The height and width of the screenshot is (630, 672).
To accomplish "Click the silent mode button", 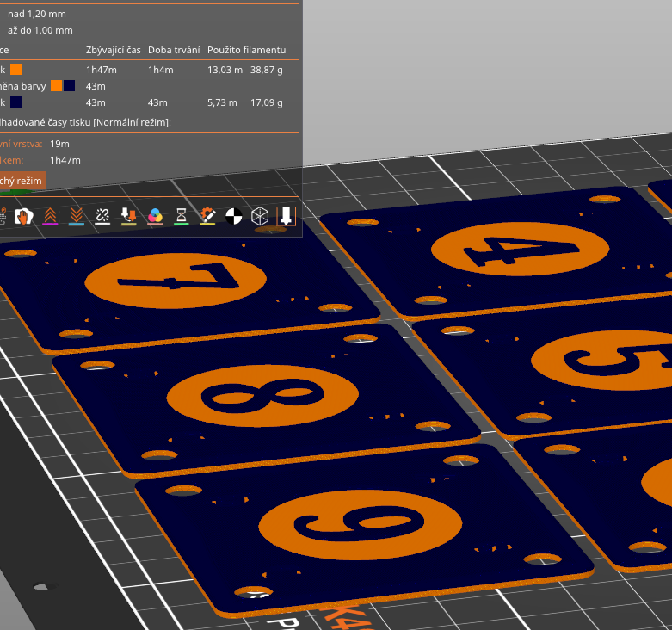I will click(22, 181).
